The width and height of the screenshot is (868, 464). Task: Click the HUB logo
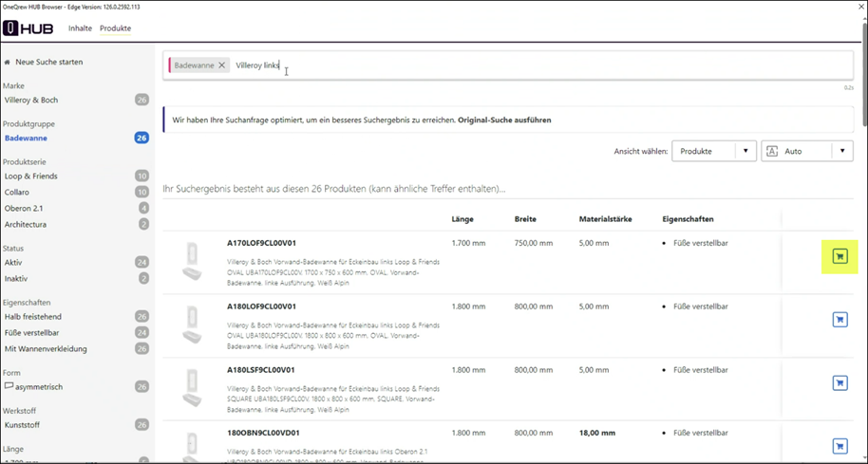click(x=28, y=28)
